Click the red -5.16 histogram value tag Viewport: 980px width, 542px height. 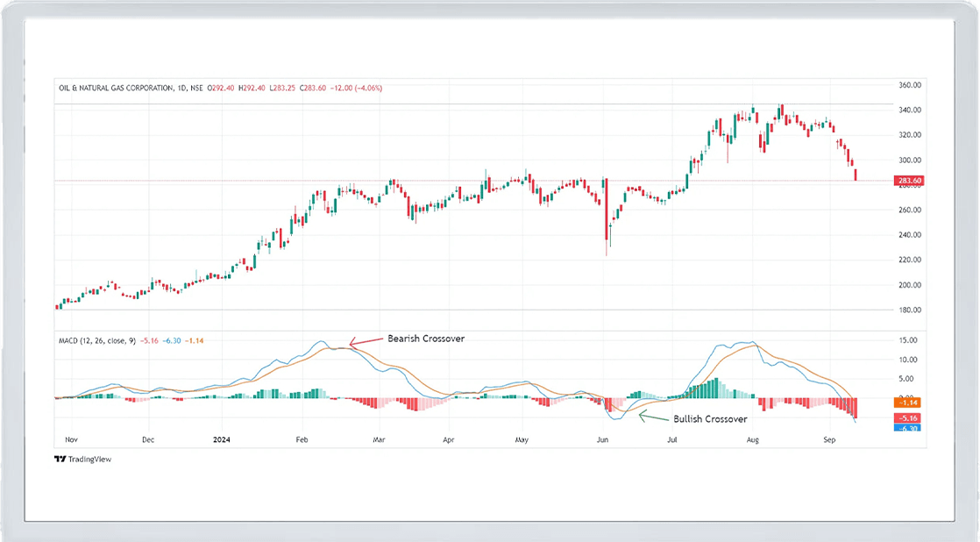907,418
